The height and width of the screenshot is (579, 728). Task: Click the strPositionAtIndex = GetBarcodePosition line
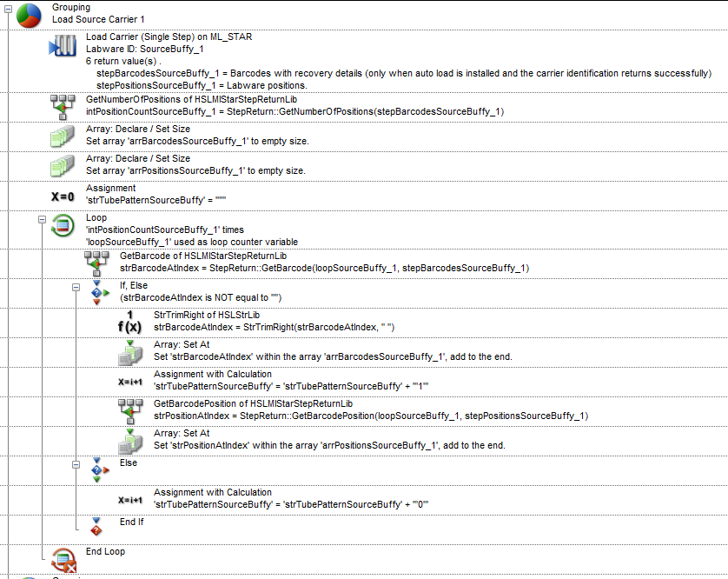[x=371, y=416]
